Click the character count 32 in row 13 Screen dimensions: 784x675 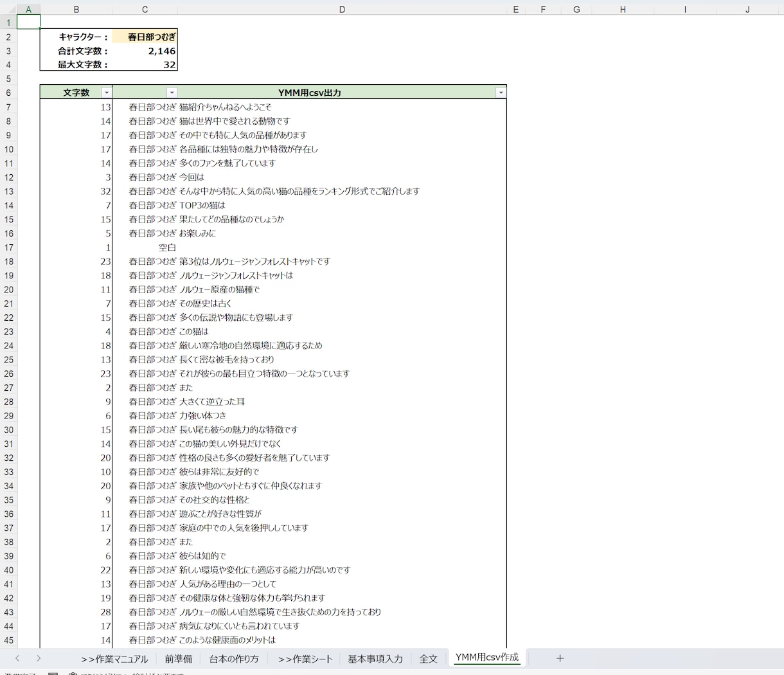tap(105, 192)
